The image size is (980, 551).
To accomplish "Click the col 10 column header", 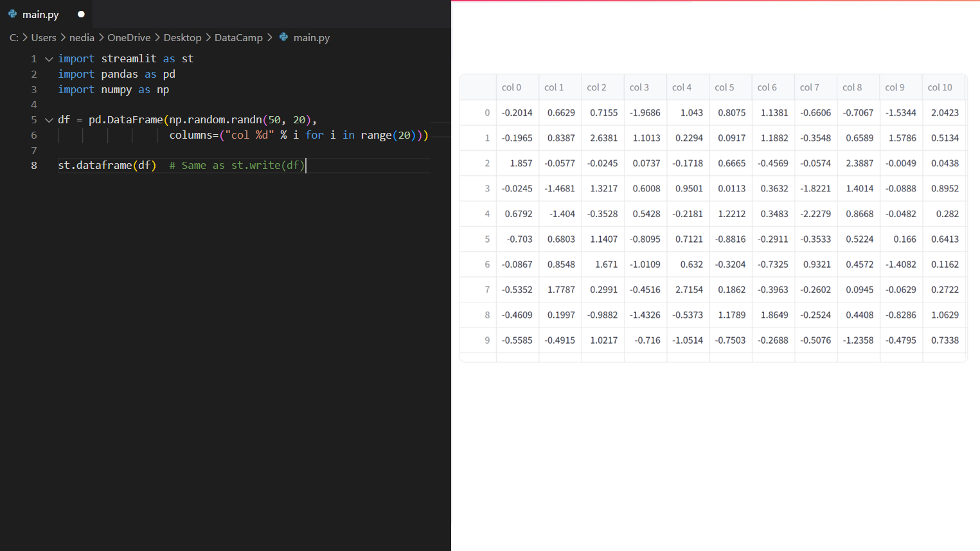I will (x=940, y=87).
